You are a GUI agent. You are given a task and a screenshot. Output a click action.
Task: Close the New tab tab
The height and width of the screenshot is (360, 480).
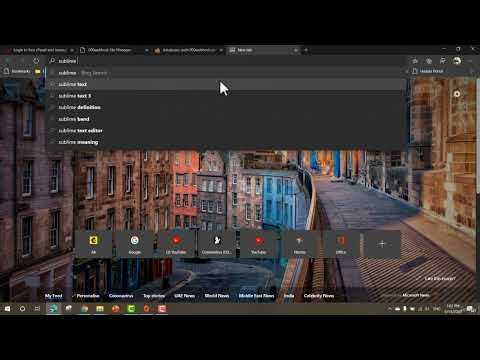pyautogui.click(x=296, y=50)
